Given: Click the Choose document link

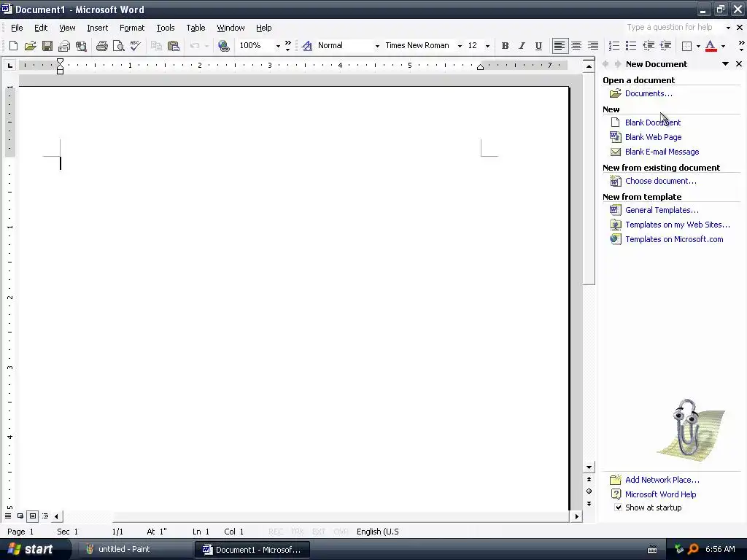Looking at the screenshot, I should 660,181.
